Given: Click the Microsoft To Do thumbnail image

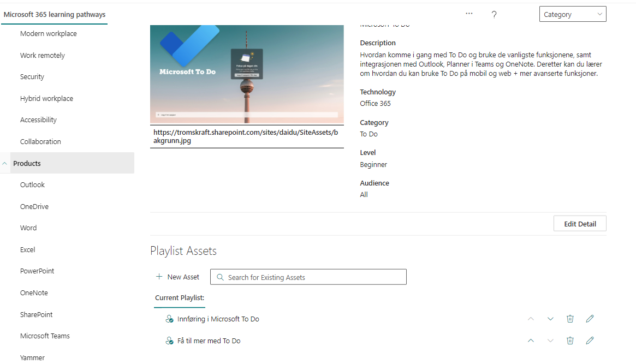Looking at the screenshot, I should 247,74.
